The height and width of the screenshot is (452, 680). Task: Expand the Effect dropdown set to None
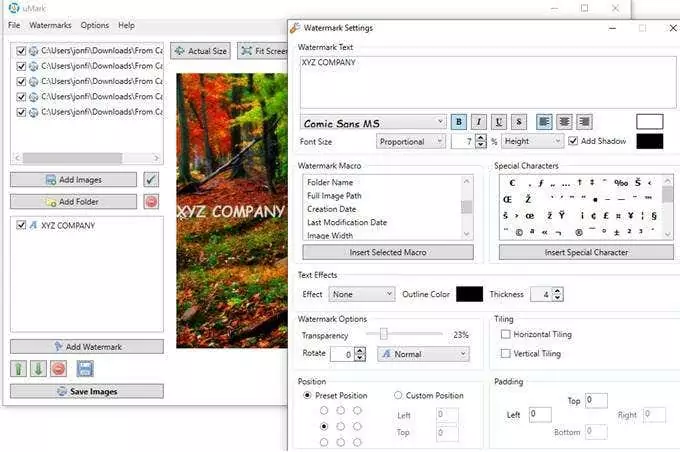[x=361, y=294]
